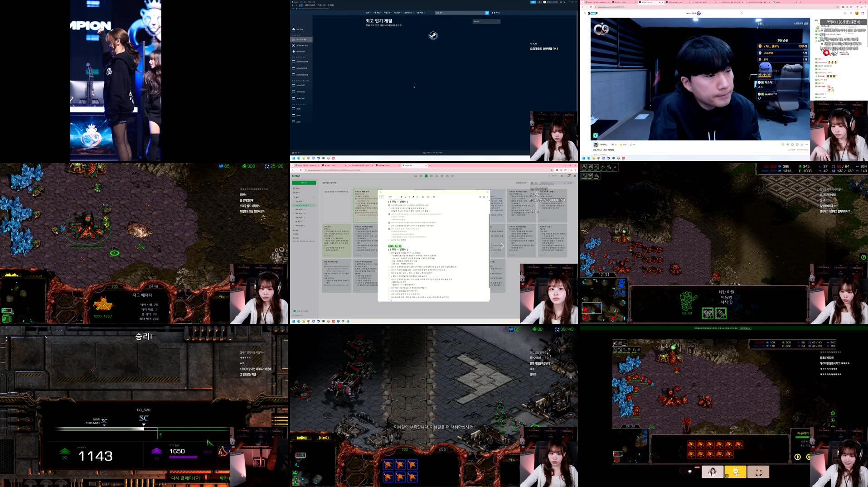This screenshot has height=487, width=868.
Task: Click the star favorite icon in memo popup
Action: [x=480, y=197]
